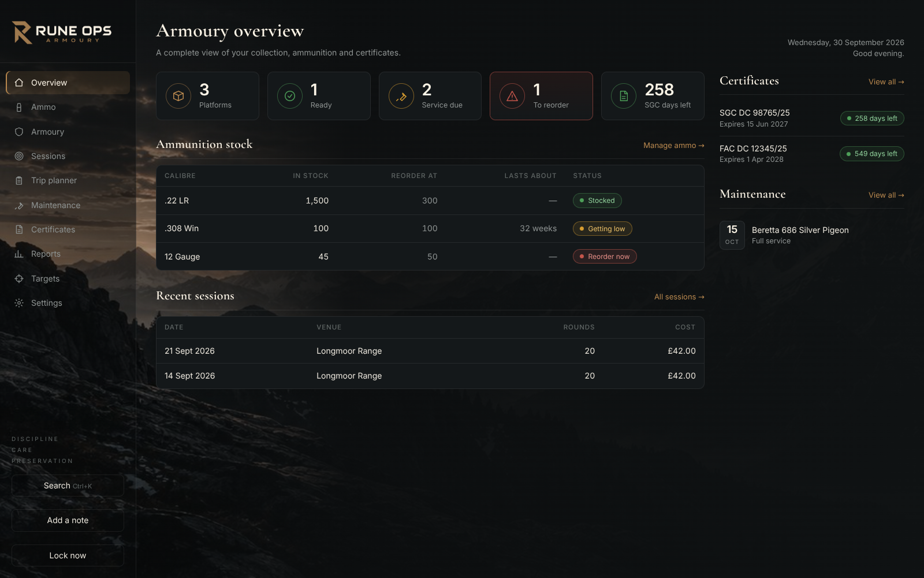Image resolution: width=924 pixels, height=578 pixels.
Task: Click the 258 days left badge
Action: coord(872,118)
